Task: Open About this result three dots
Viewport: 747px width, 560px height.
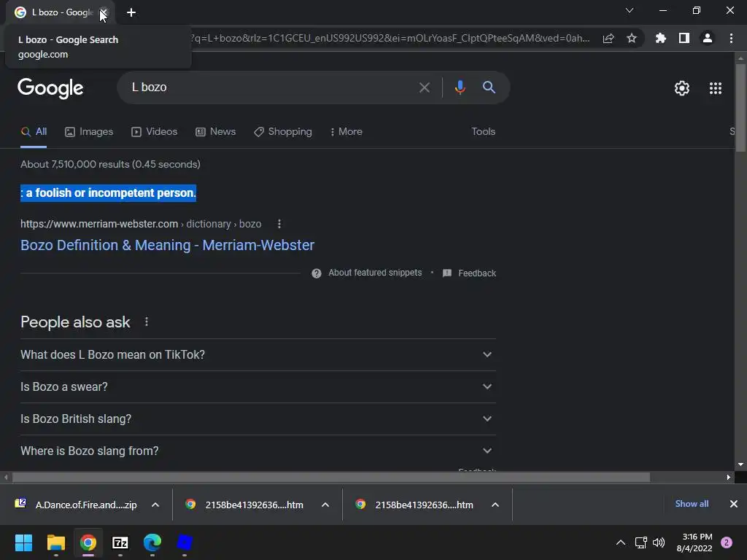Action: 279,224
